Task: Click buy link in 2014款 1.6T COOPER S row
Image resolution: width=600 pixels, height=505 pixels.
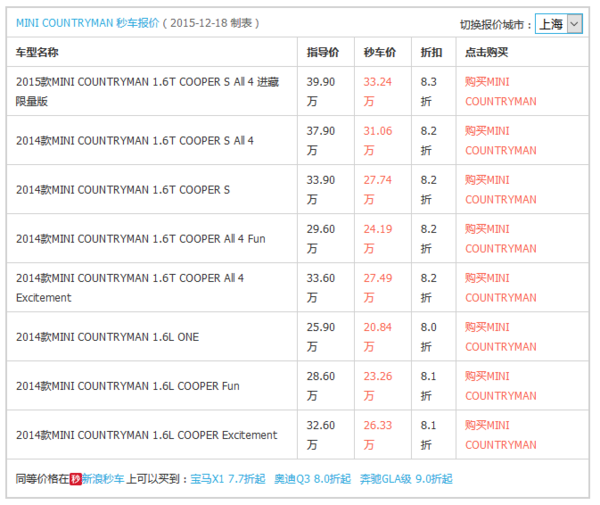Action: (x=501, y=189)
